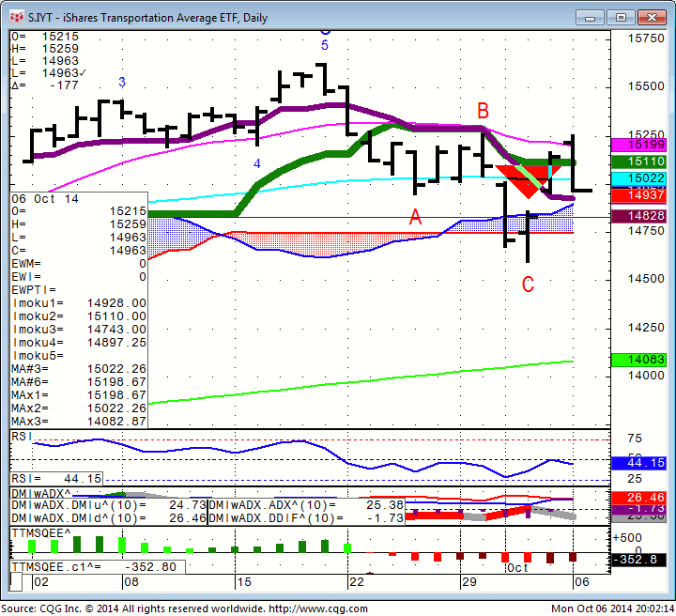Click the Imoku1= 14928.00 value row
Image resolution: width=676 pixels, height=616 pixels.
tap(79, 303)
